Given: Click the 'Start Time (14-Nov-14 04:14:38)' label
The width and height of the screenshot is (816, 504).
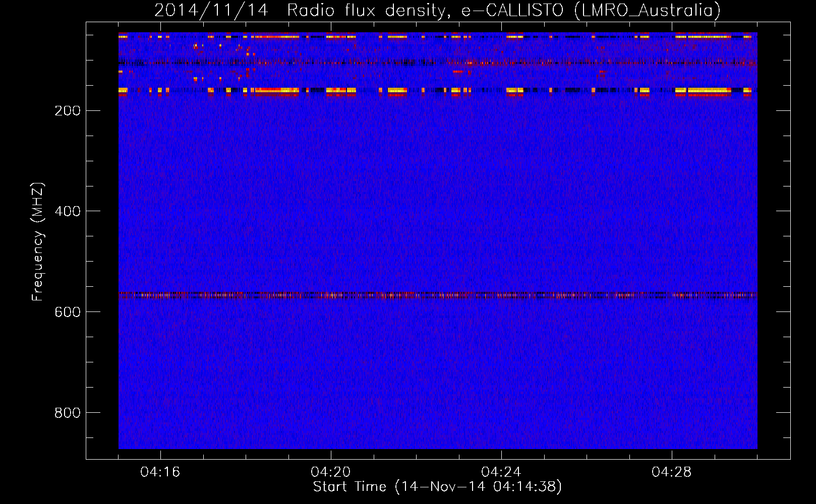Looking at the screenshot, I should [437, 487].
